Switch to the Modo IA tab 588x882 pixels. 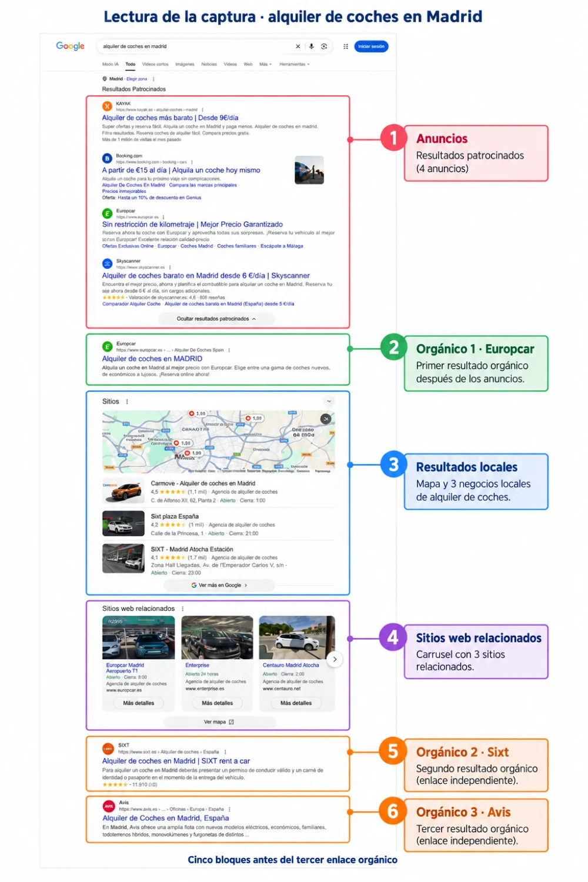coord(111,64)
